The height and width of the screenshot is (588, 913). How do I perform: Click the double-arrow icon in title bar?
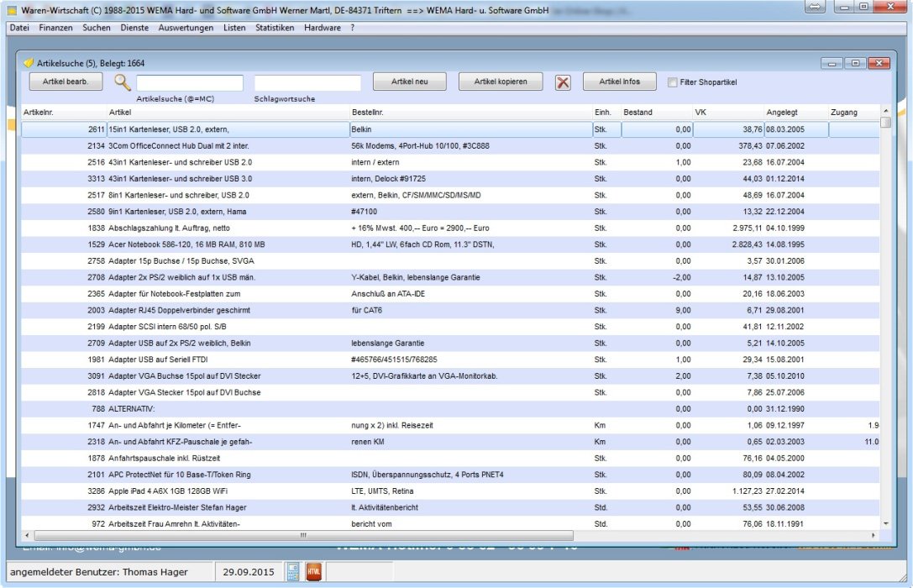(x=814, y=7)
